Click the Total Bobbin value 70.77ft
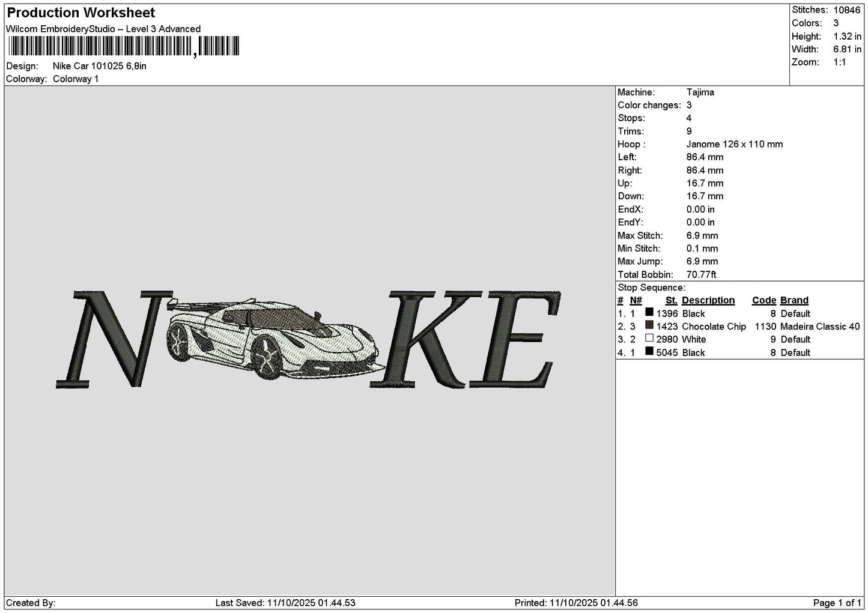The height and width of the screenshot is (613, 868). tap(702, 274)
